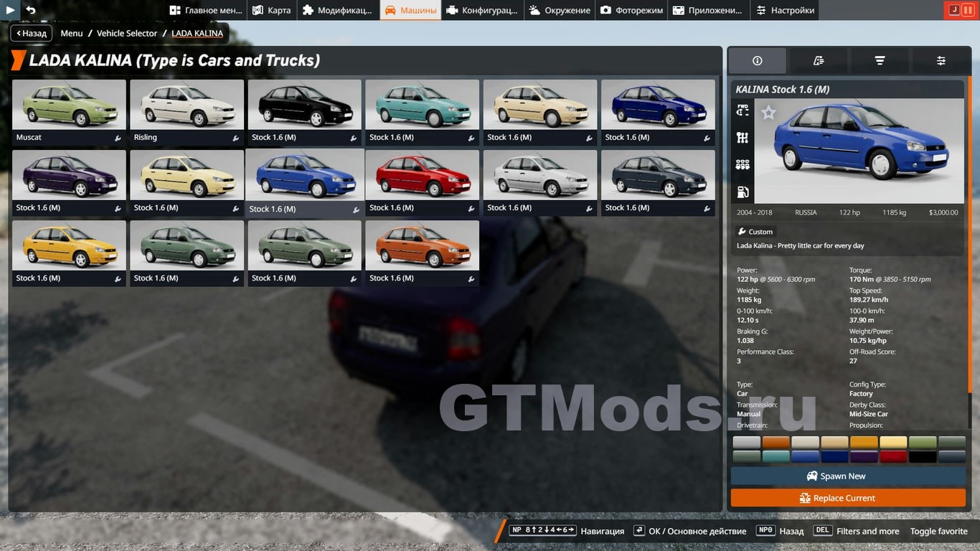This screenshot has width=980, height=551.
Task: Click the FWD drivetrain icon beside the preview
Action: click(743, 110)
